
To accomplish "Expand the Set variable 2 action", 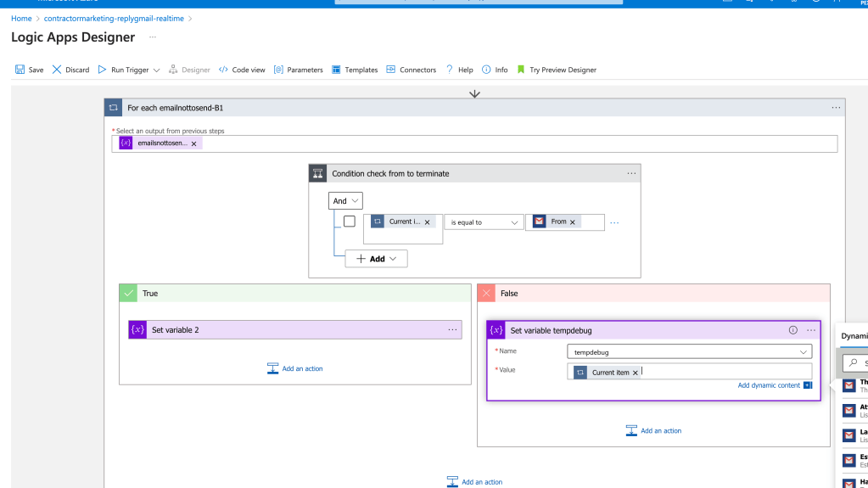I will tap(295, 329).
